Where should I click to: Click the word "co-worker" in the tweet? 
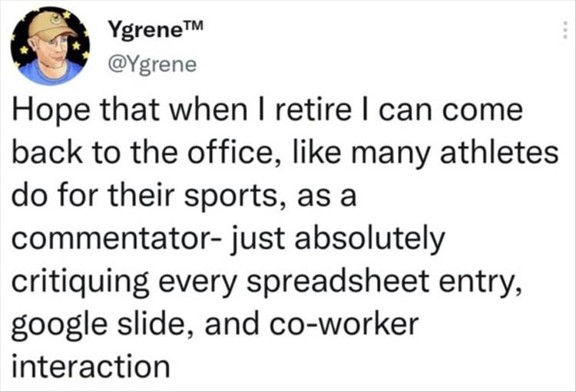pyautogui.click(x=344, y=324)
